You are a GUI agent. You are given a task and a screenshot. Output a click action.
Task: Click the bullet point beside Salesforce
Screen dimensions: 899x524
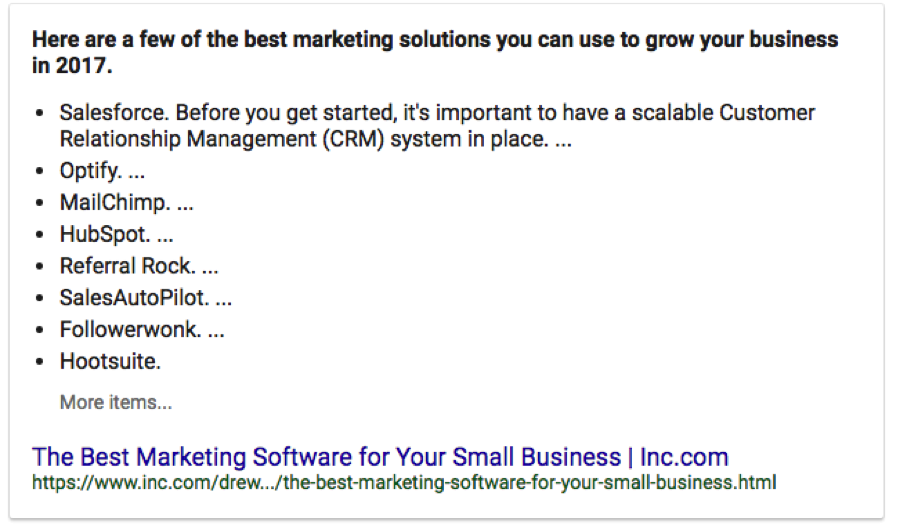(x=39, y=114)
